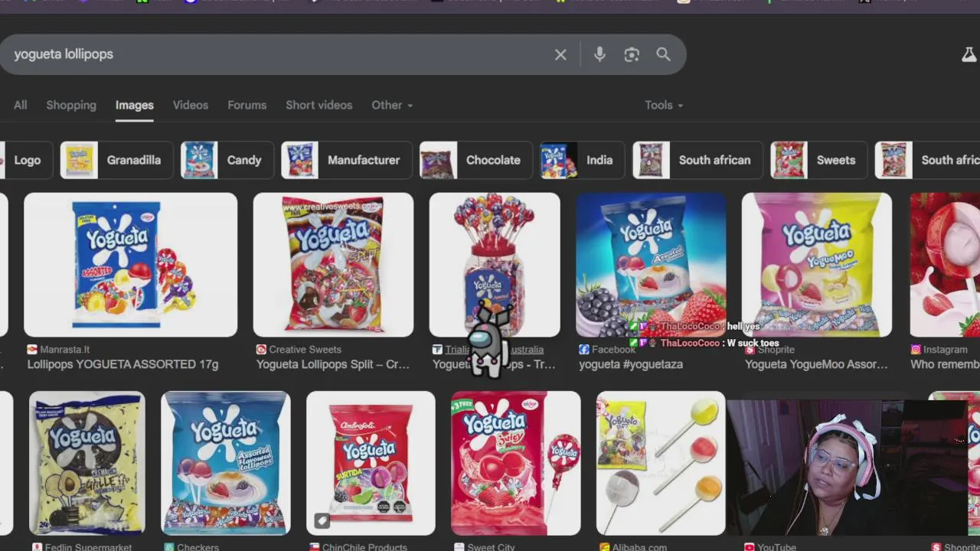Open Search Labs flask icon
Viewport: 980px width, 551px height.
coord(969,54)
